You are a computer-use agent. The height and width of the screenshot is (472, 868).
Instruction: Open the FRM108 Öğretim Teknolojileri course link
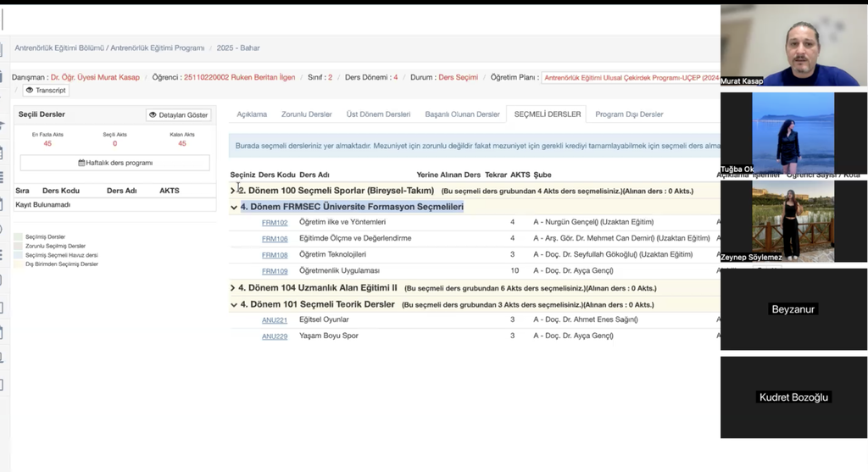pyautogui.click(x=275, y=255)
